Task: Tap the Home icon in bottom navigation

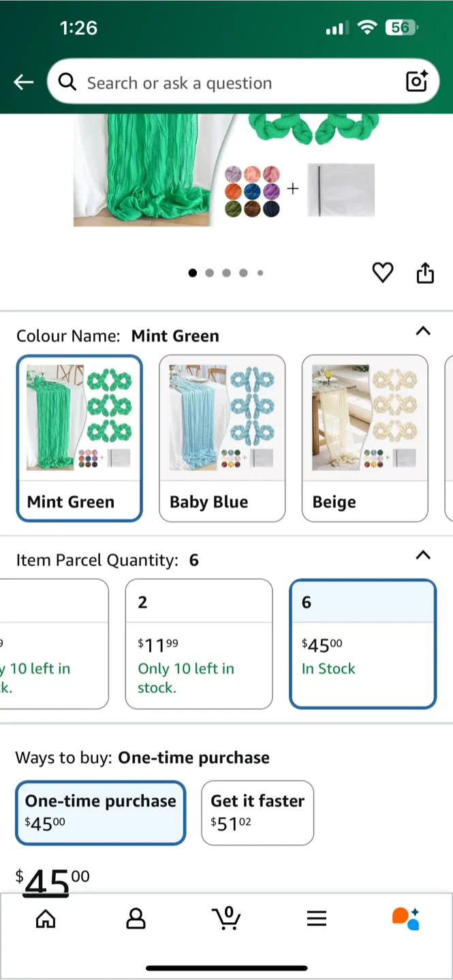Action: pos(45,919)
